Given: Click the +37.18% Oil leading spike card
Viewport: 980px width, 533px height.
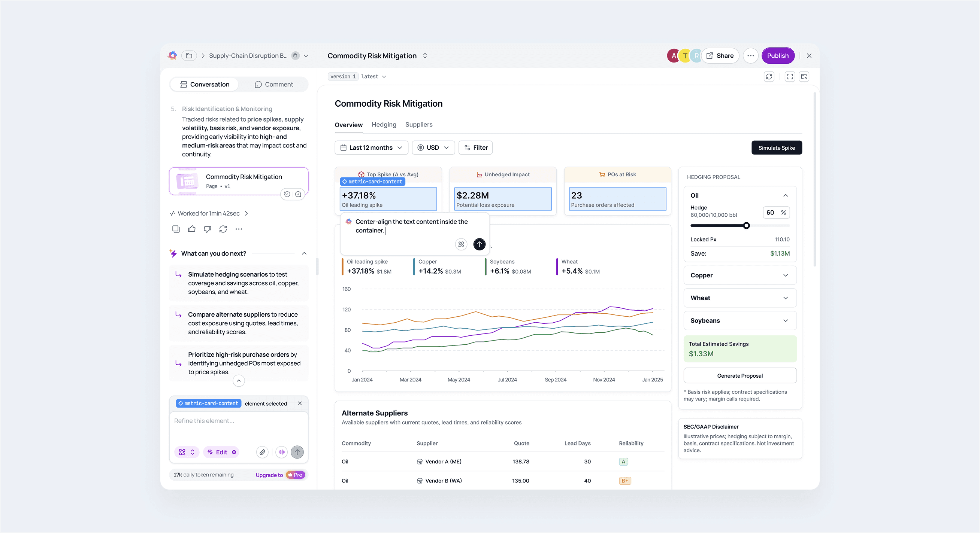Looking at the screenshot, I should (388, 199).
